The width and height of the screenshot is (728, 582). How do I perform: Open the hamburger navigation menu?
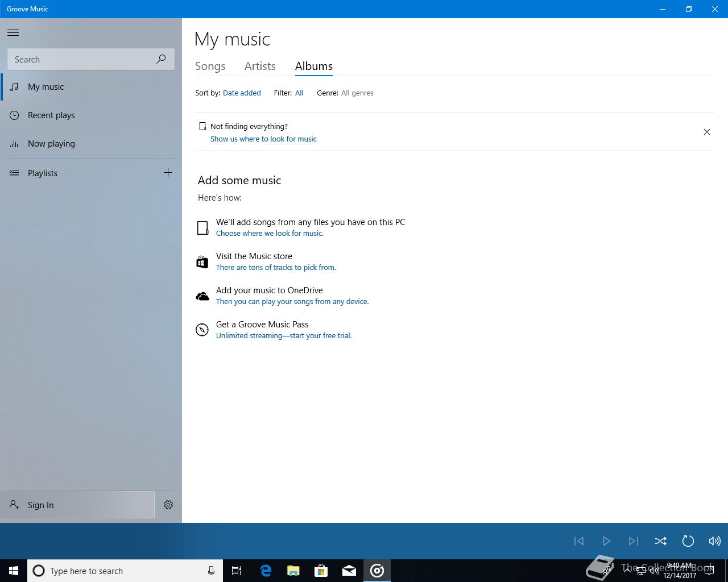pyautogui.click(x=13, y=32)
